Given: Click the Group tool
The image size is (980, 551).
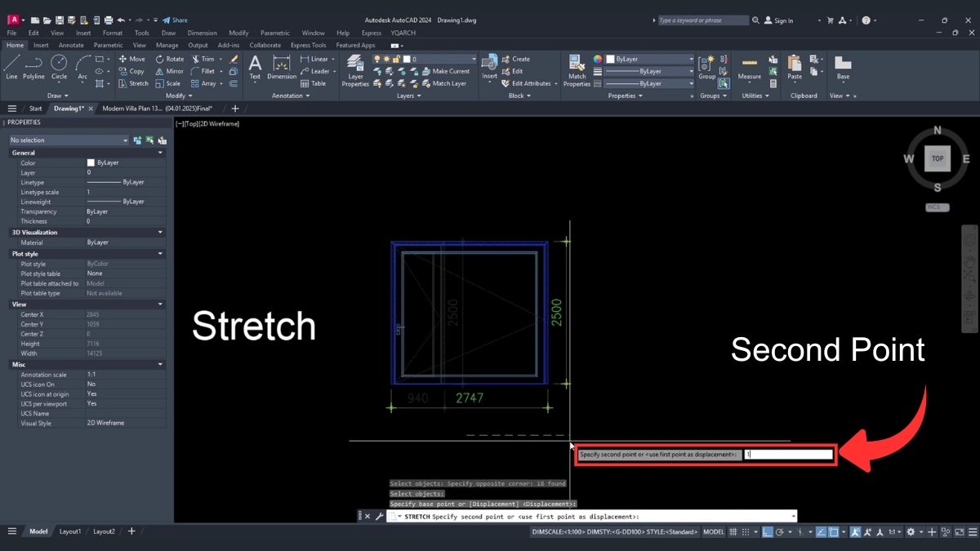Looking at the screenshot, I should click(706, 67).
